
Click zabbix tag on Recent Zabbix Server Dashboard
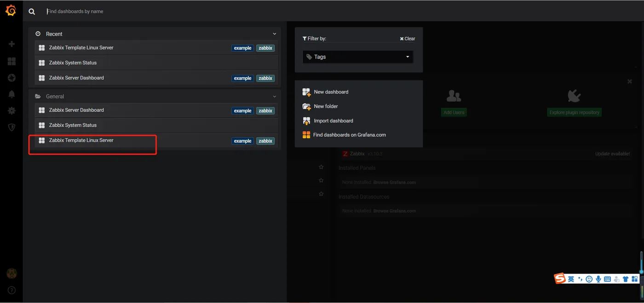[265, 78]
